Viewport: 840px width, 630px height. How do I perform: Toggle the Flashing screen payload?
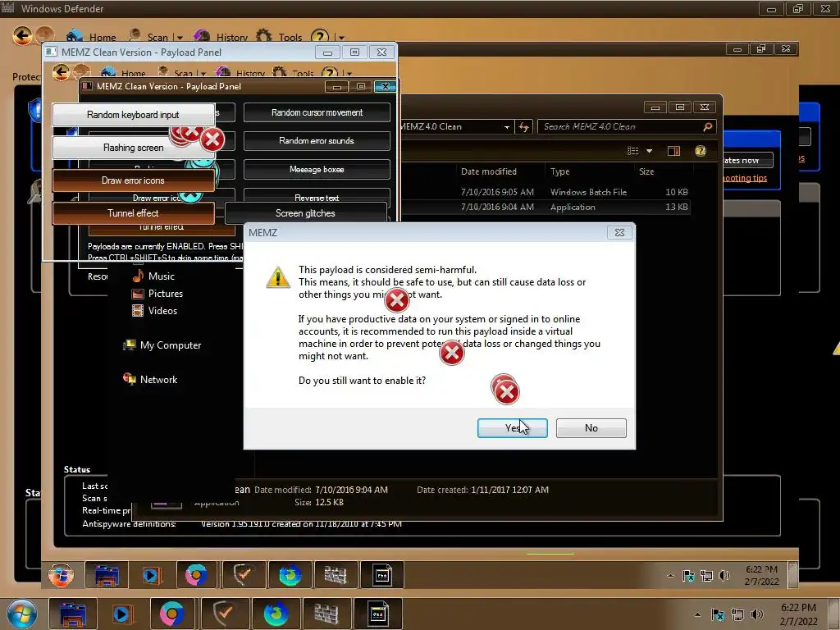point(134,148)
